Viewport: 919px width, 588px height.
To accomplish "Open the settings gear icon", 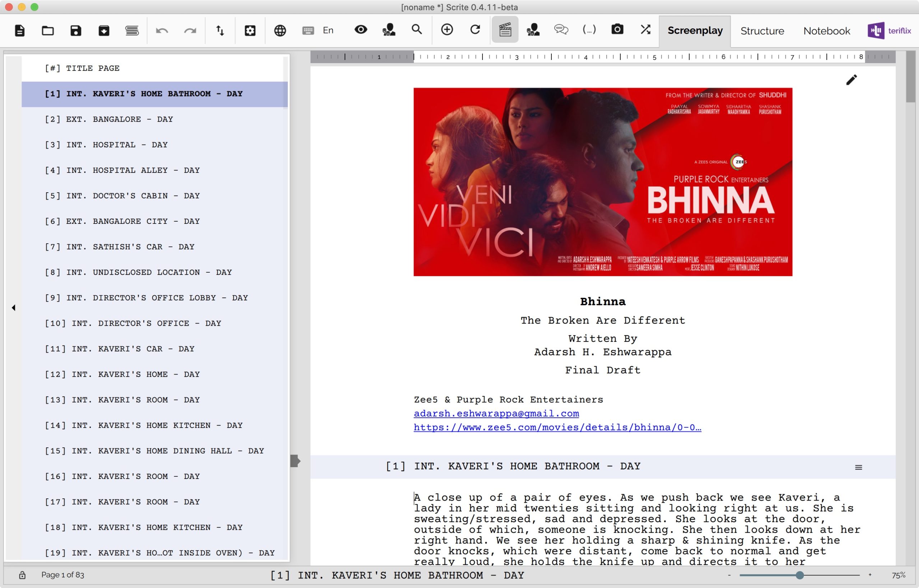I will pos(250,30).
